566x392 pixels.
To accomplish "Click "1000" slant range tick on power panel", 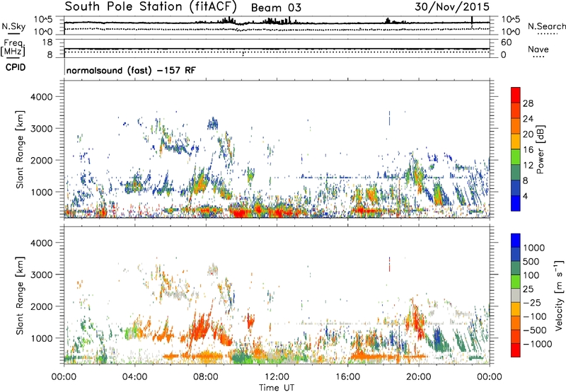I will pyautogui.click(x=42, y=192).
